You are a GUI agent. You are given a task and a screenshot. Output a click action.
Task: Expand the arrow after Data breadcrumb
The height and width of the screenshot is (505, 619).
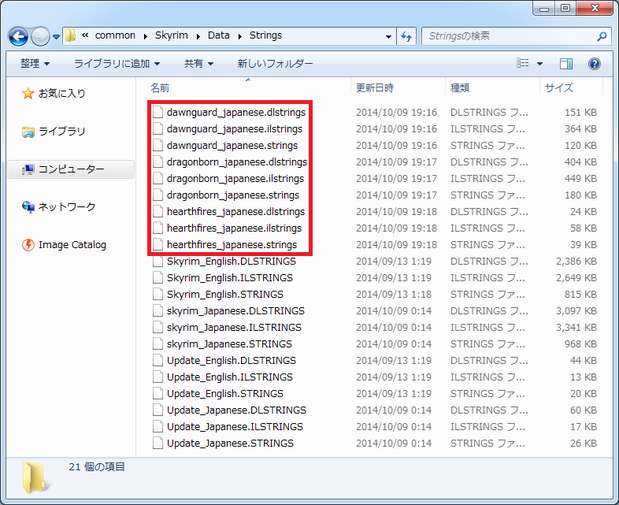click(x=240, y=36)
